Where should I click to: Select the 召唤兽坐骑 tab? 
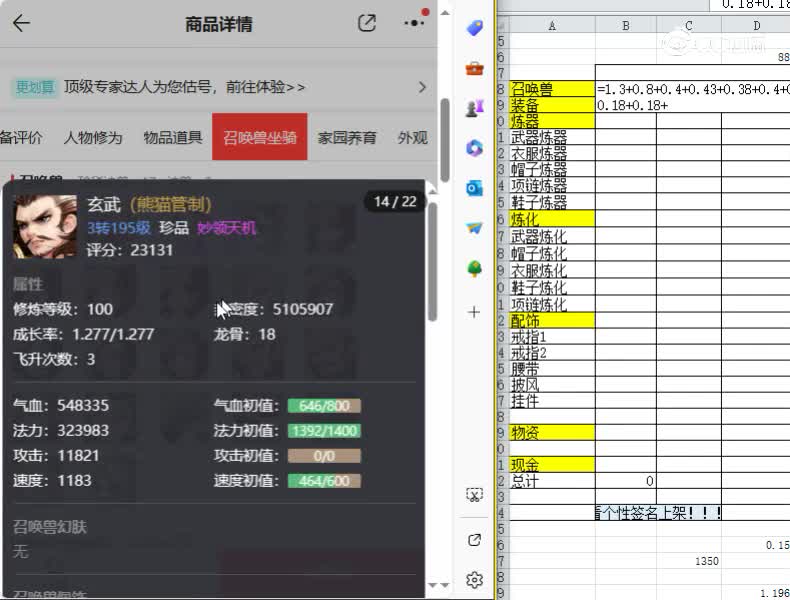(x=259, y=137)
